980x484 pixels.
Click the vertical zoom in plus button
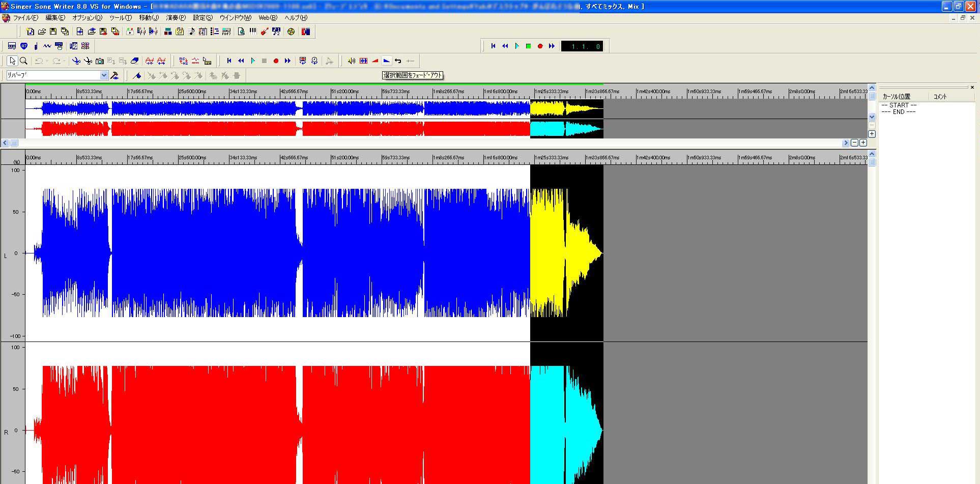872,134
